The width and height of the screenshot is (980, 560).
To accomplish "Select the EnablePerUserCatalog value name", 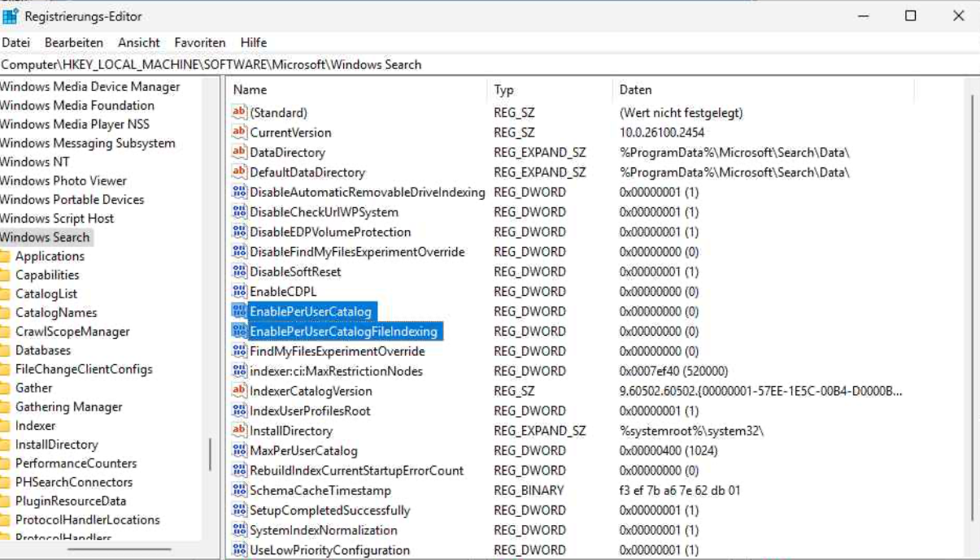I will point(311,311).
